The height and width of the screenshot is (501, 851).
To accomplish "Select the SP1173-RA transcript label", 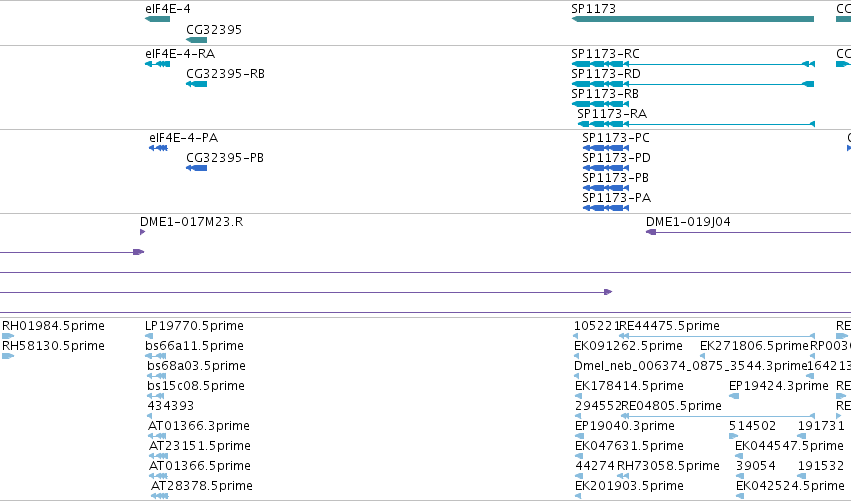I will coord(612,114).
